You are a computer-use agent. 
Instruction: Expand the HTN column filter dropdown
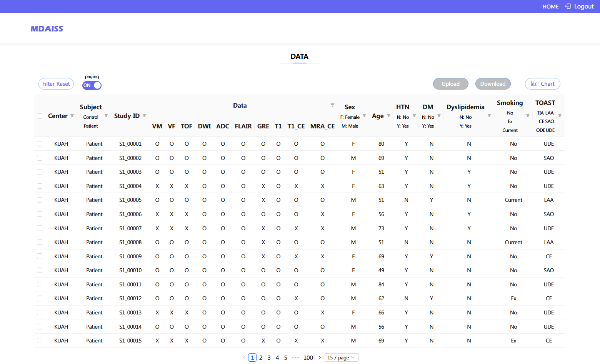pyautogui.click(x=414, y=116)
